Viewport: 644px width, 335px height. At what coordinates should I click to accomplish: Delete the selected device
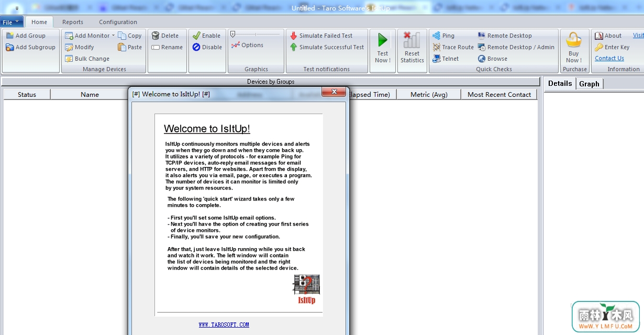(165, 36)
